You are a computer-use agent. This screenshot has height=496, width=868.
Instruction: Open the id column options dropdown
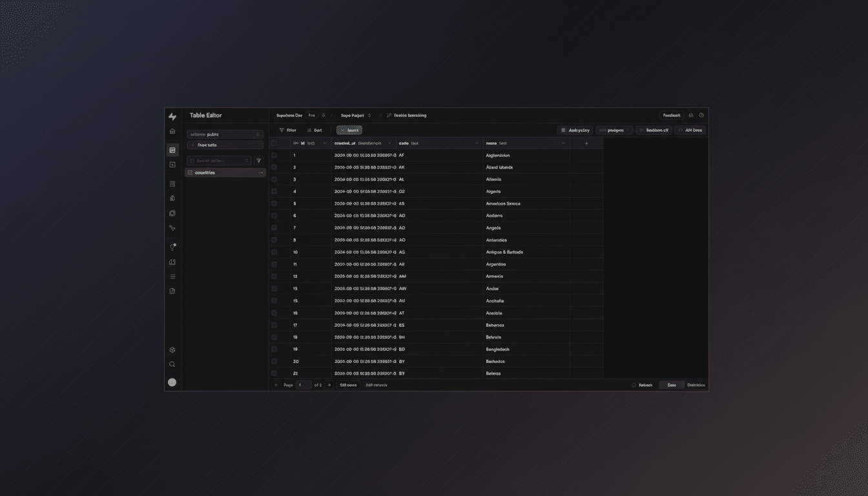coord(325,143)
